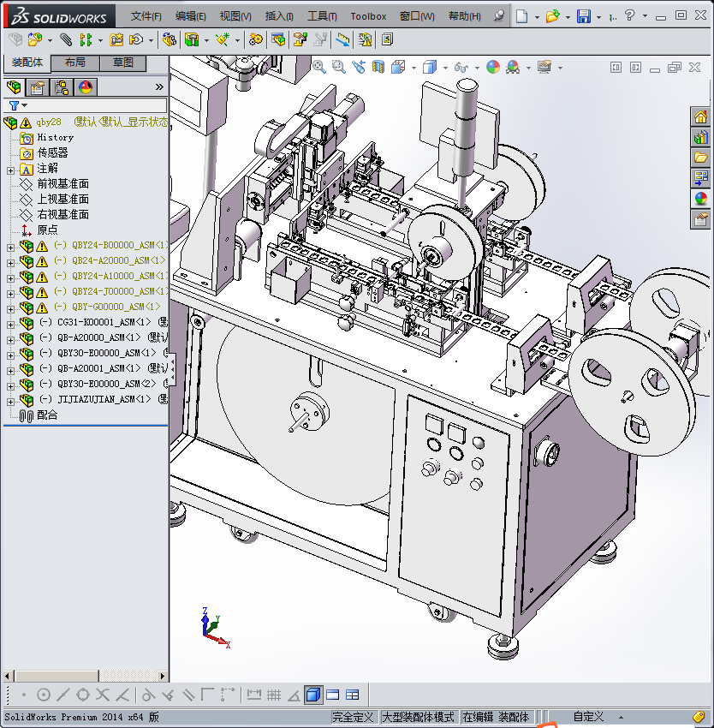Screen dimensions: 714x728
Task: Open the display style dropdown arrow
Action: pos(443,67)
